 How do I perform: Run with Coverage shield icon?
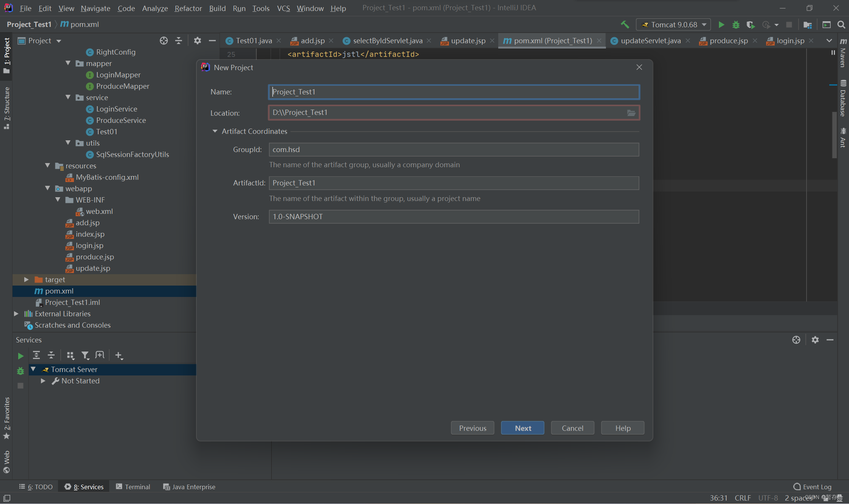[750, 25]
